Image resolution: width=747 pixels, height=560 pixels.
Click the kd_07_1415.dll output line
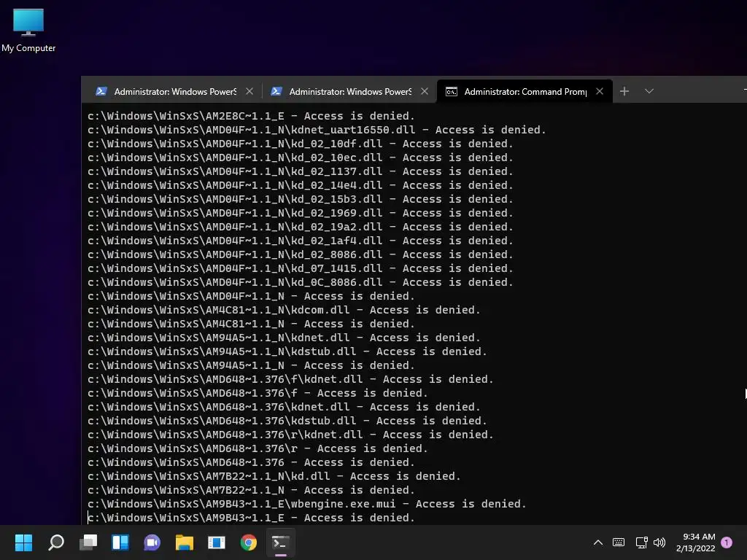pyautogui.click(x=300, y=268)
